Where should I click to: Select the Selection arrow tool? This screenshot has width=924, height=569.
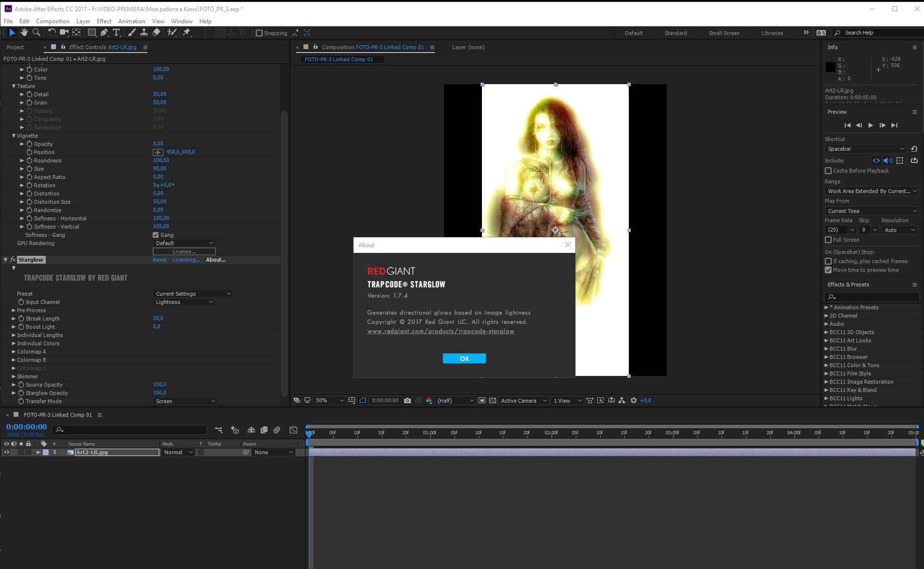coord(12,33)
